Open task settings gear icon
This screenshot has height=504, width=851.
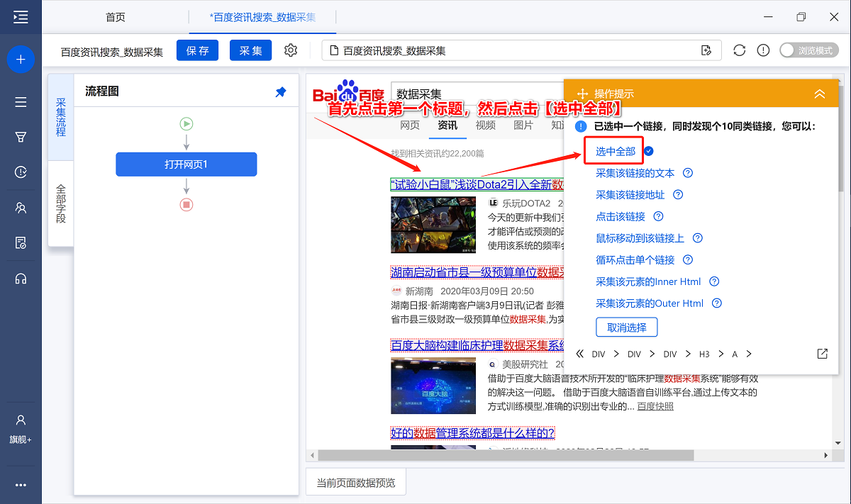[x=291, y=50]
